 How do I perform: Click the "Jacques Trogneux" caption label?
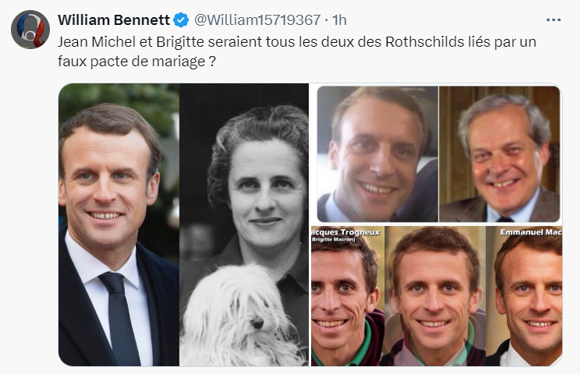coord(345,232)
